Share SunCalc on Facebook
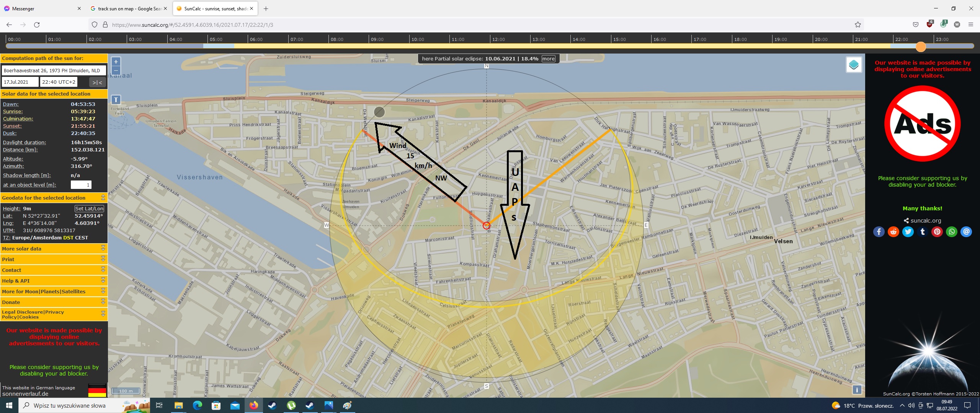The width and height of the screenshot is (980, 413). 879,232
